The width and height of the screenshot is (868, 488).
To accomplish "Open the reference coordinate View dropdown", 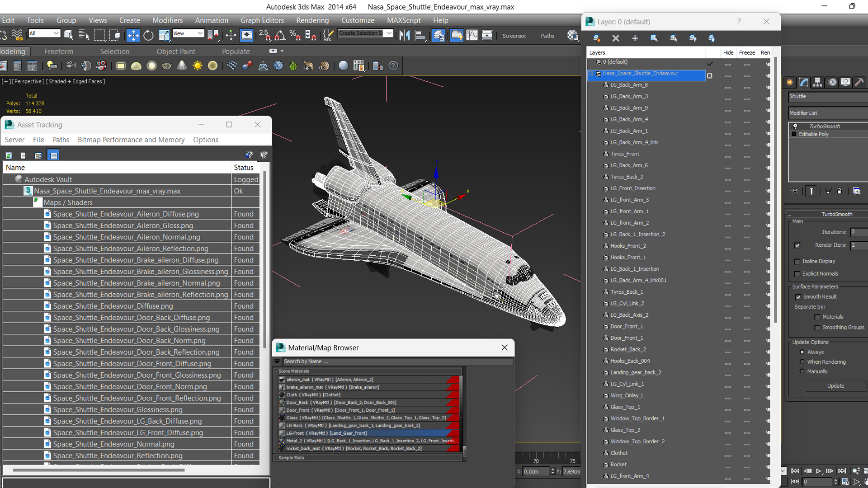I will click(188, 33).
